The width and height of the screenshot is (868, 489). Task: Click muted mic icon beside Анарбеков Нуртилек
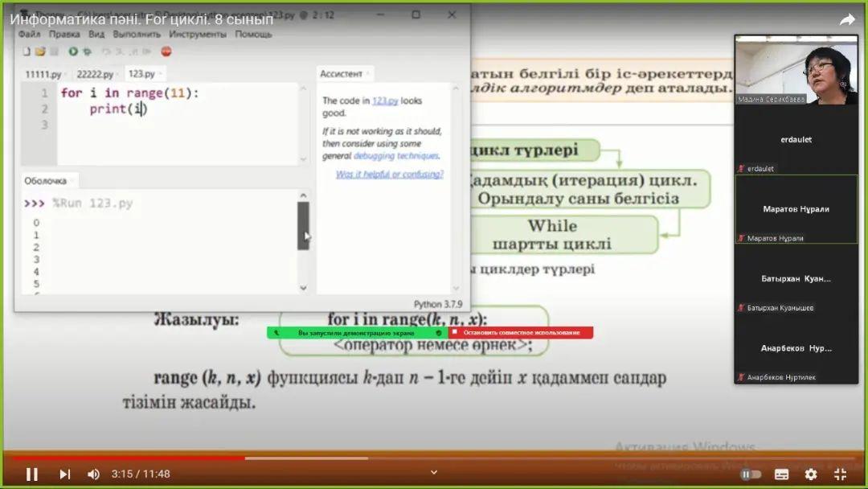pos(741,378)
